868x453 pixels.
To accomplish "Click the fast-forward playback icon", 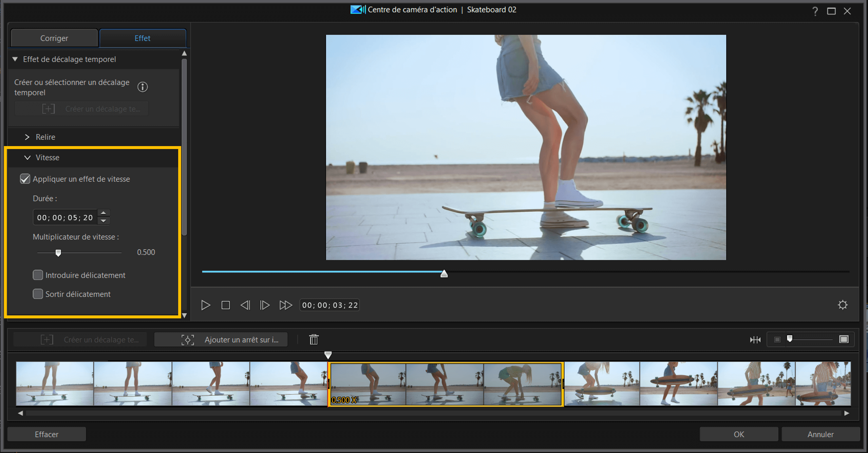I will [285, 305].
